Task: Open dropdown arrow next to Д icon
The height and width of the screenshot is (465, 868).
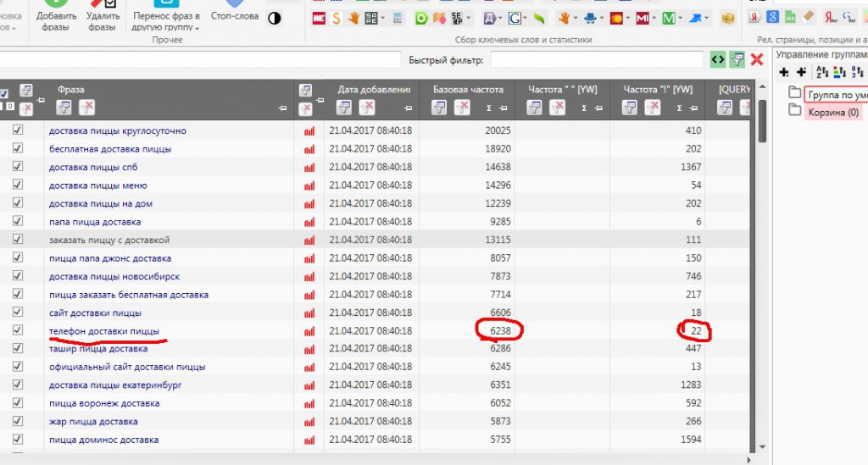Action: 500,19
